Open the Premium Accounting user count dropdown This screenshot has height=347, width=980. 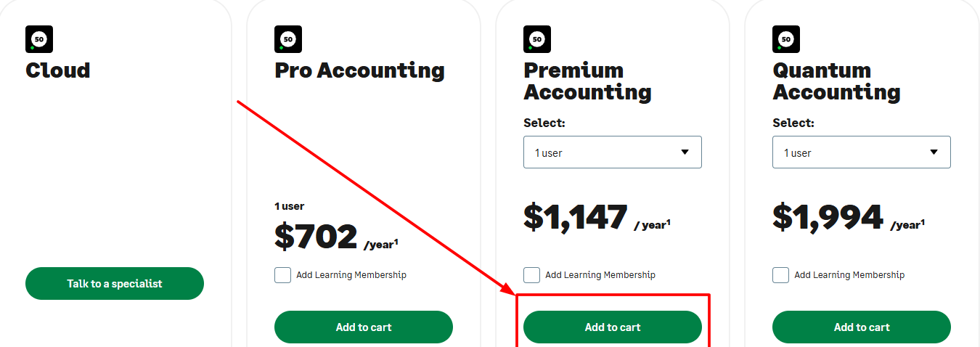coord(612,152)
